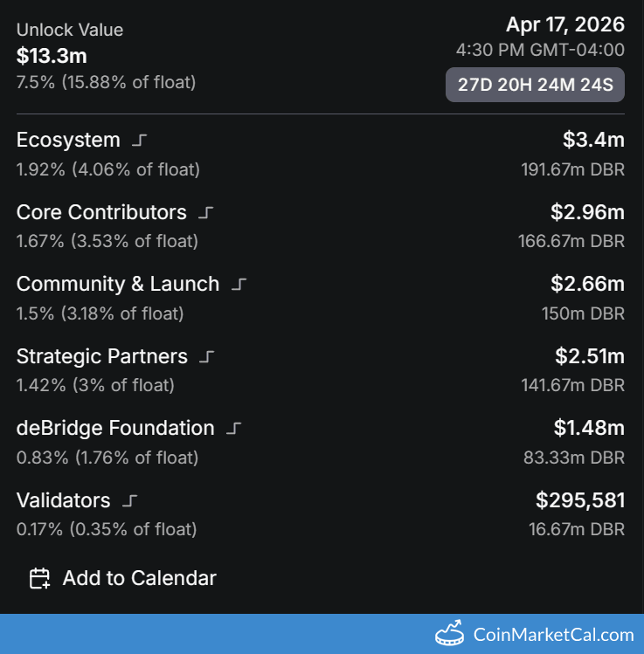Click the countdown timer badge
Viewport: 644px width, 654px height.
[x=535, y=85]
